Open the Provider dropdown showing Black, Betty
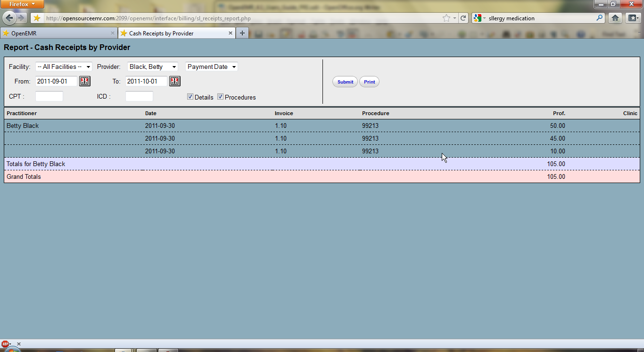This screenshot has height=352, width=644. [152, 67]
